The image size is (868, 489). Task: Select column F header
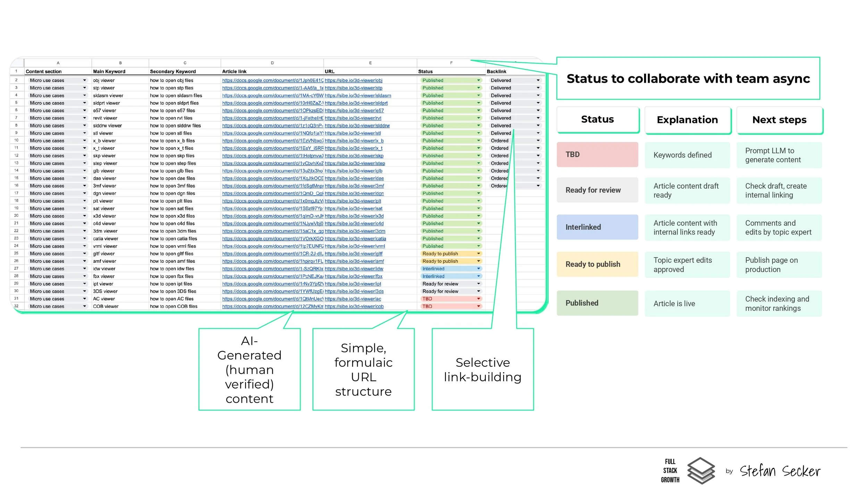[451, 63]
